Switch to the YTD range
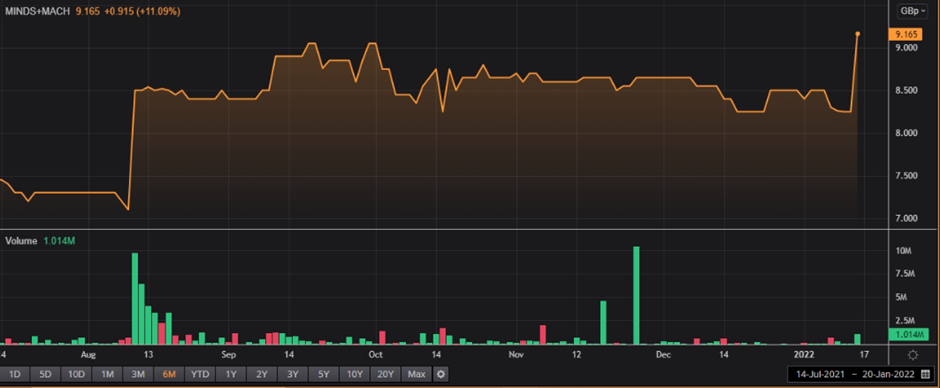Viewport: 940px width, 388px height. pyautogui.click(x=200, y=374)
